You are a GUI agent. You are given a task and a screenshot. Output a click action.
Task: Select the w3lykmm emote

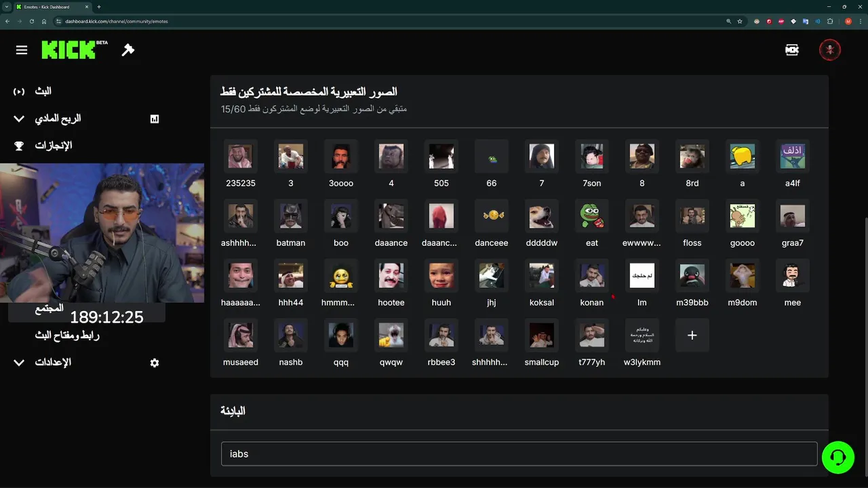pyautogui.click(x=642, y=335)
